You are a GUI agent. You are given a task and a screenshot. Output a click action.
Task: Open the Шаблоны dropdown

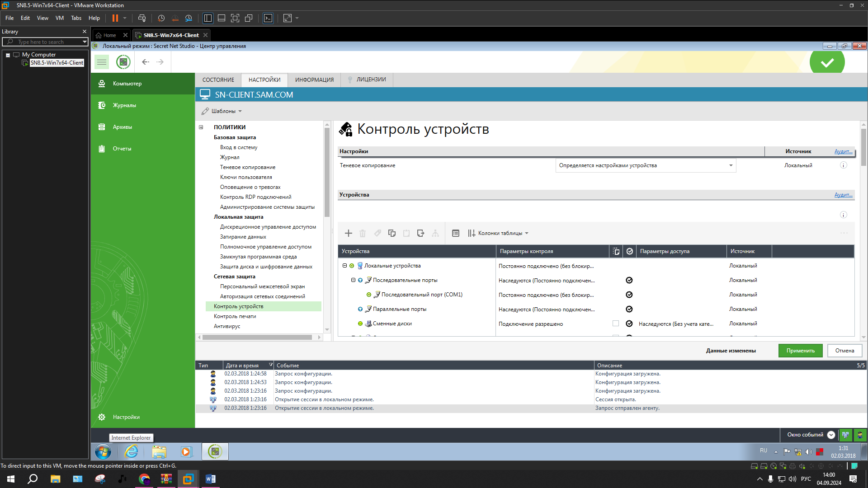[222, 111]
